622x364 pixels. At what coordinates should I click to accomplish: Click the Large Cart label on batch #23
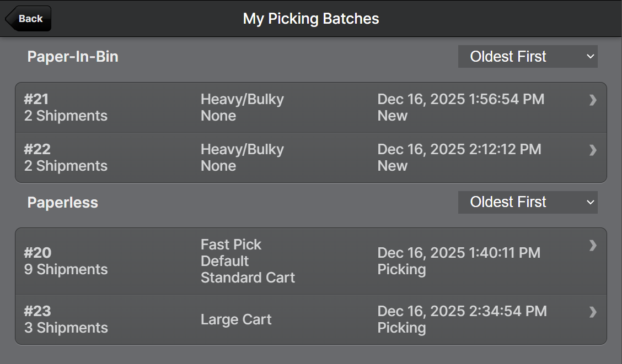pyautogui.click(x=236, y=319)
